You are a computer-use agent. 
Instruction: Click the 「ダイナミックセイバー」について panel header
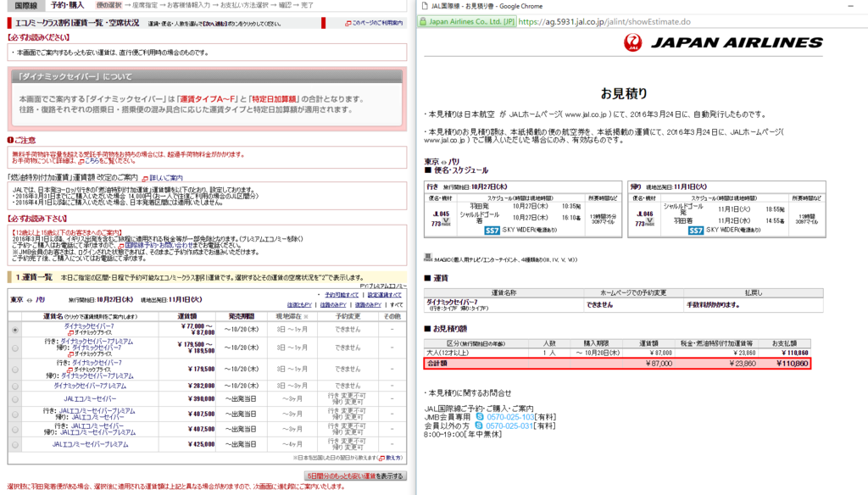coord(207,76)
